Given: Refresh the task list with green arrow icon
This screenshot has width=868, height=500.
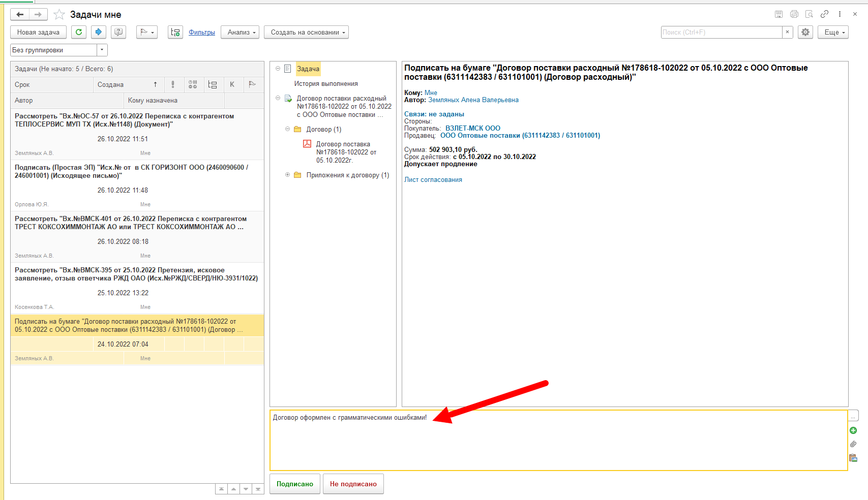Looking at the screenshot, I should pyautogui.click(x=79, y=32).
